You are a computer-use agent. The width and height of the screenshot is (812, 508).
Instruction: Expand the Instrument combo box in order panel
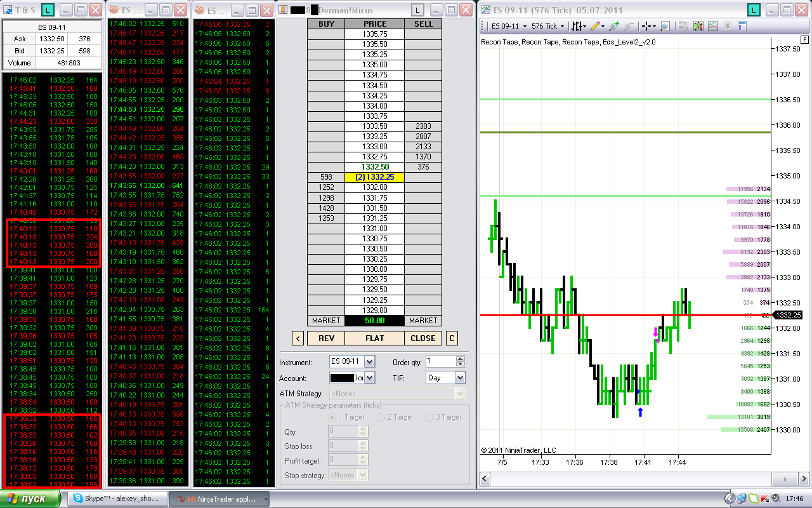(x=370, y=362)
